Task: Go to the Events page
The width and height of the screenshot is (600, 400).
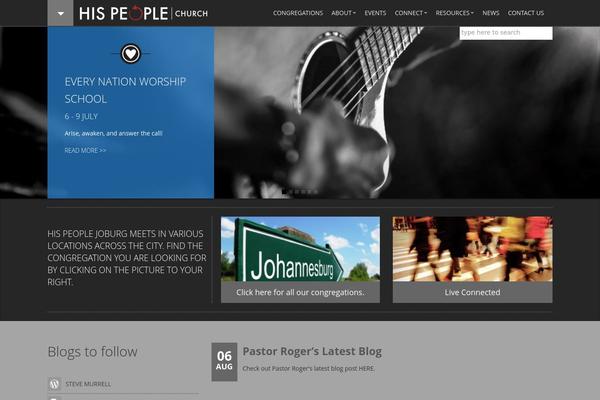Action: 375,13
